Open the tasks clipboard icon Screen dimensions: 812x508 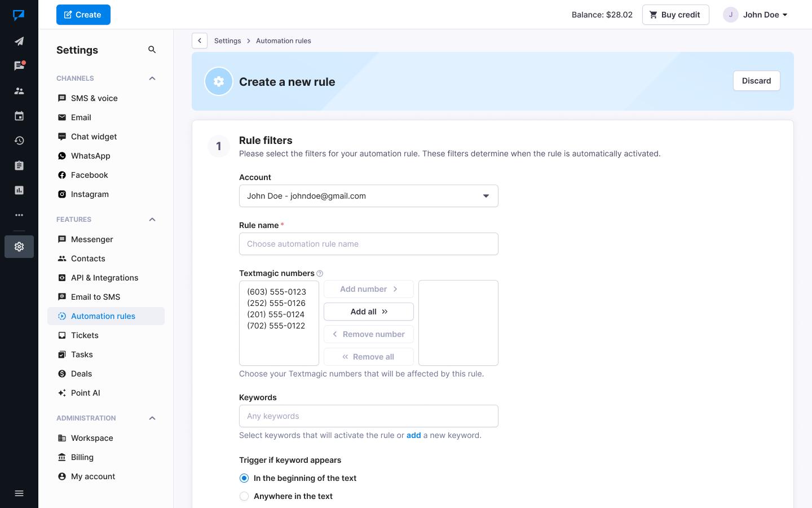click(19, 165)
